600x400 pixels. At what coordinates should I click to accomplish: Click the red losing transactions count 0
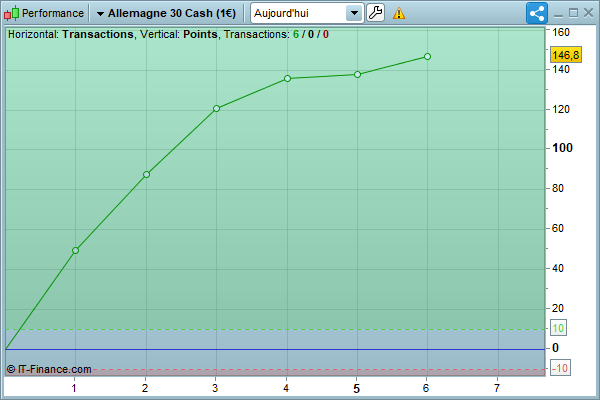tap(326, 34)
